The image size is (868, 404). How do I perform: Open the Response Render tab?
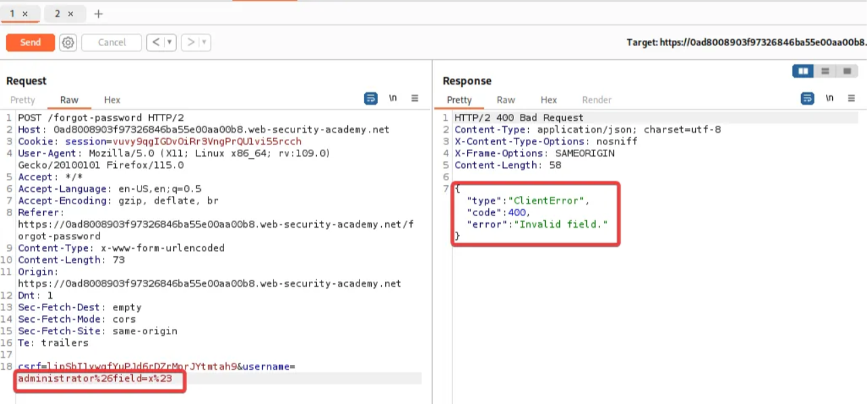click(596, 100)
